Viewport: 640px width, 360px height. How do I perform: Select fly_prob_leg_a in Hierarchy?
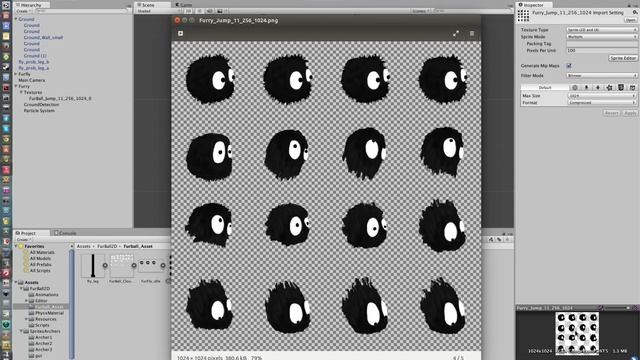[33, 68]
